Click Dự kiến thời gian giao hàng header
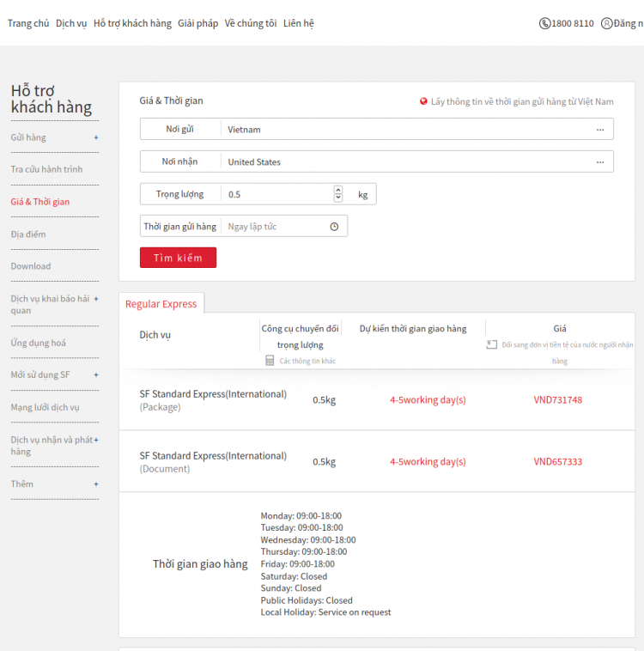This screenshot has height=651, width=644. (413, 328)
